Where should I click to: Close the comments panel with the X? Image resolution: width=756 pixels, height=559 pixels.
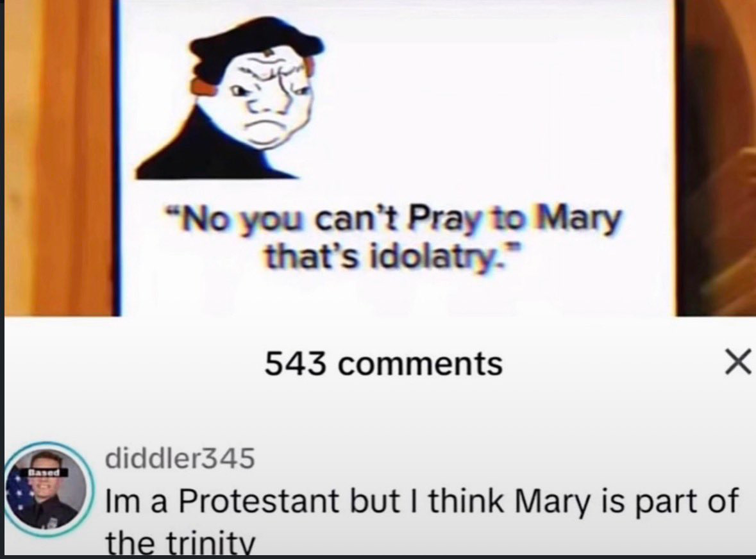[x=737, y=362]
